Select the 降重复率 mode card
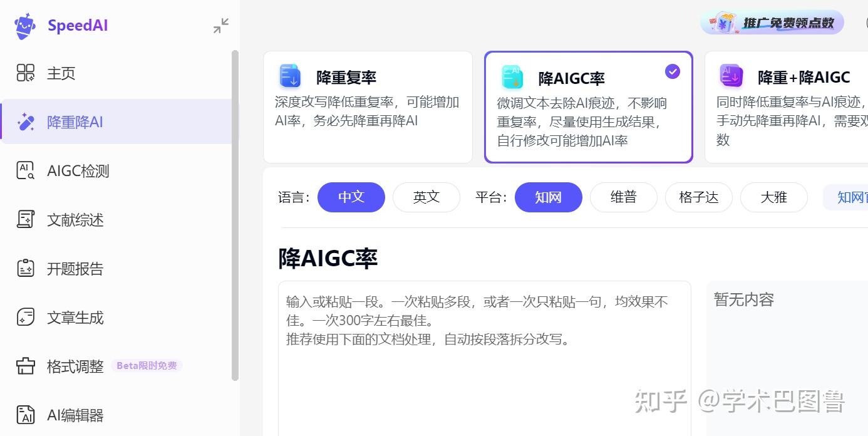Image resolution: width=868 pixels, height=436 pixels. [368, 107]
